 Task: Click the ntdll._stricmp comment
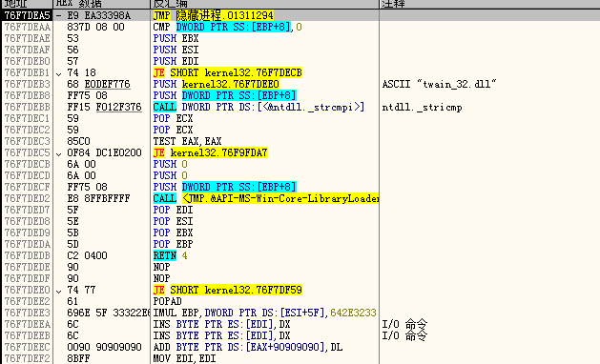(422, 108)
